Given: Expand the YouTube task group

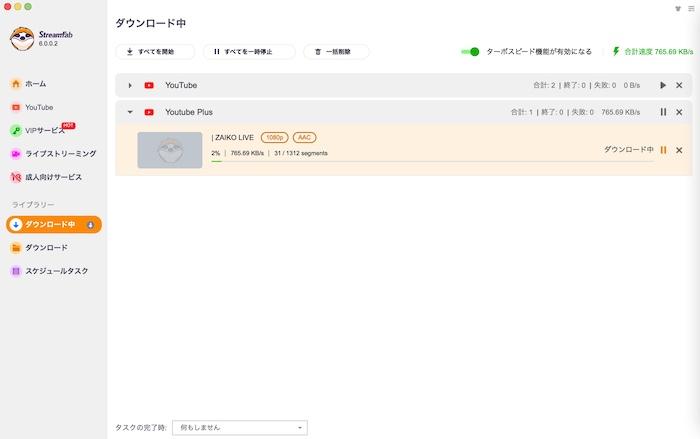Looking at the screenshot, I should coord(130,85).
